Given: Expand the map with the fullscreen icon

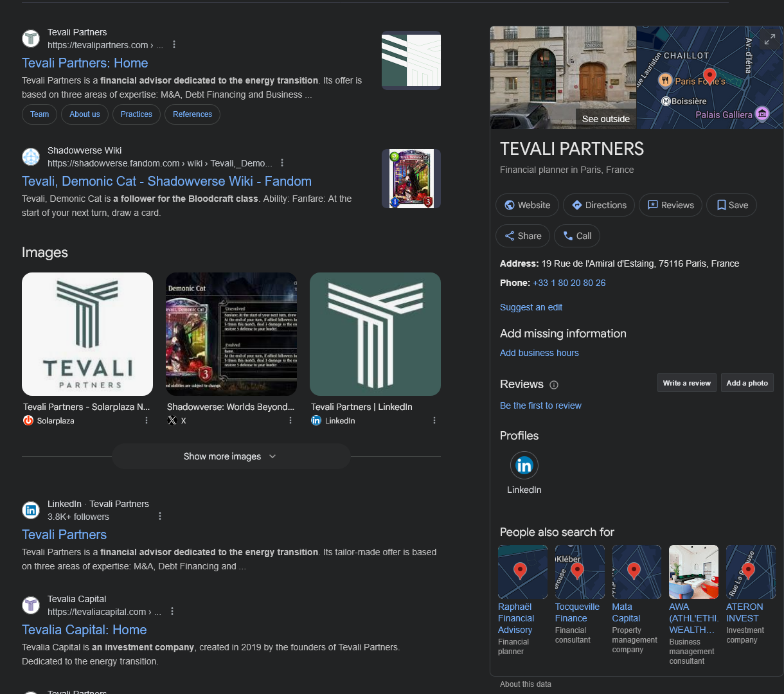Looking at the screenshot, I should pyautogui.click(x=769, y=40).
